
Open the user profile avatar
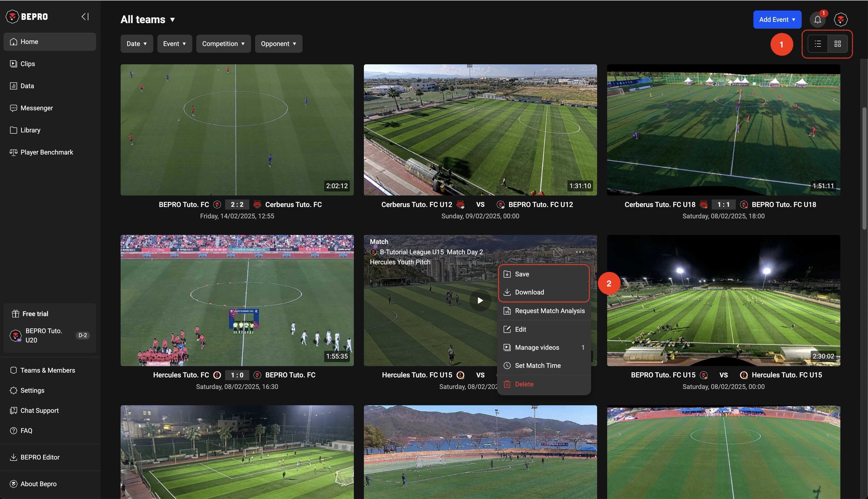[840, 20]
